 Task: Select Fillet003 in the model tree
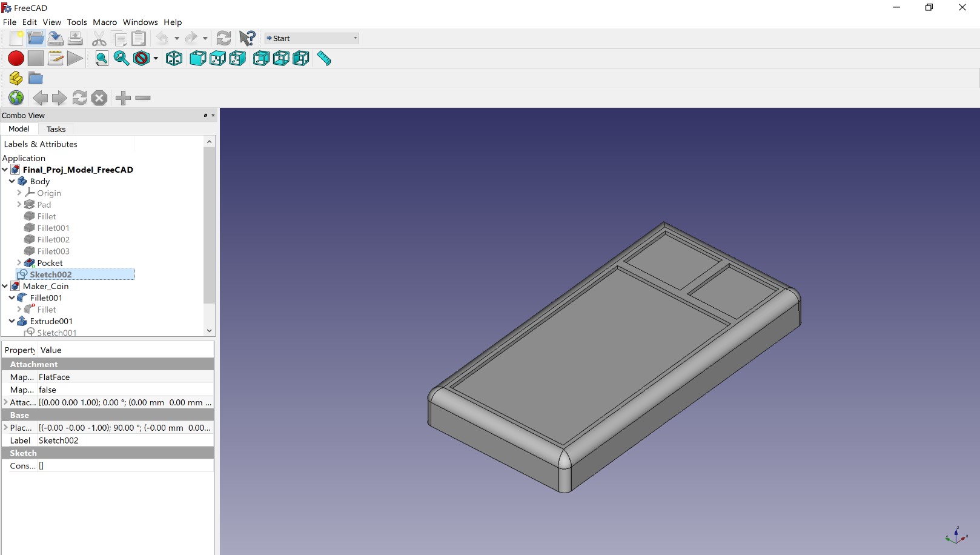click(x=53, y=251)
